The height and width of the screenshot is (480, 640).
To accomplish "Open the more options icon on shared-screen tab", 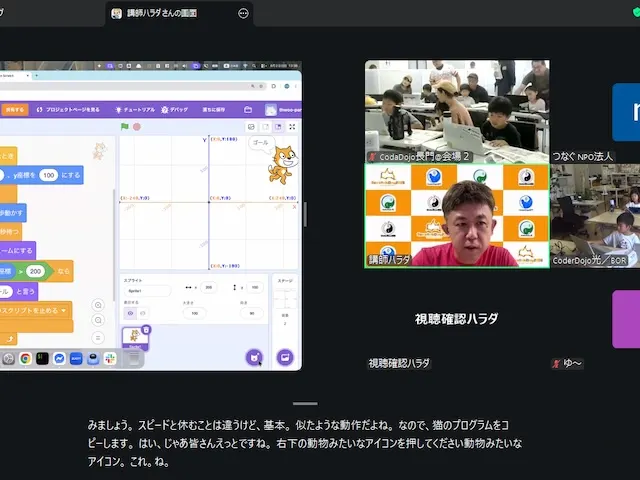I will pyautogui.click(x=243, y=13).
